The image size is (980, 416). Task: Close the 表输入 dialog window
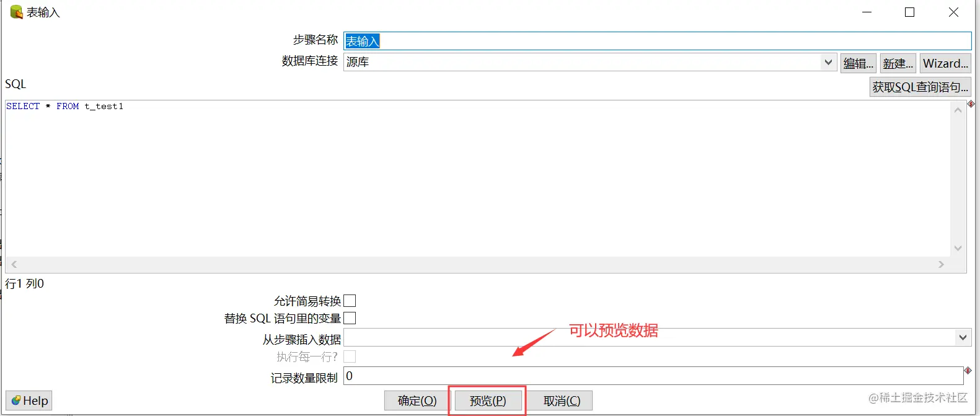(953, 12)
